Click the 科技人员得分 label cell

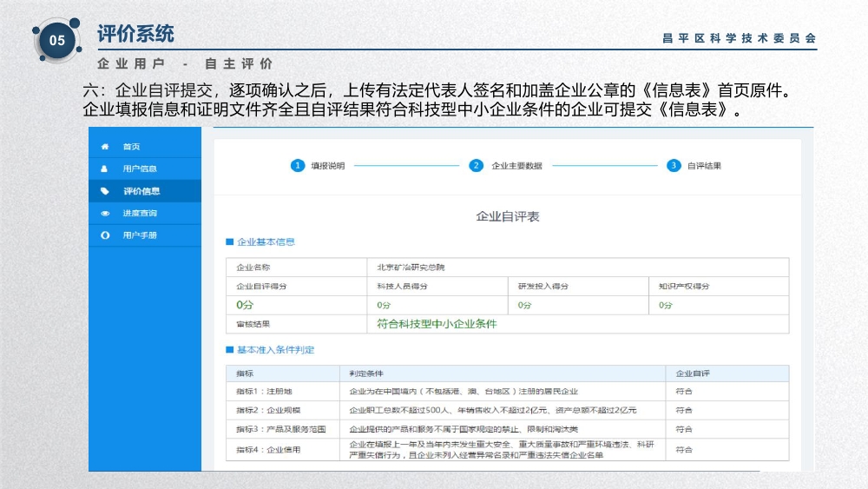[x=437, y=287]
